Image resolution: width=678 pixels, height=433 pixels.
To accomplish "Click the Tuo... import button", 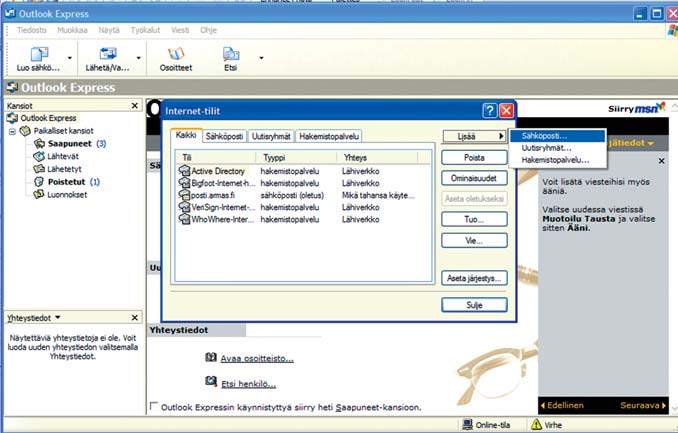I will 474,219.
